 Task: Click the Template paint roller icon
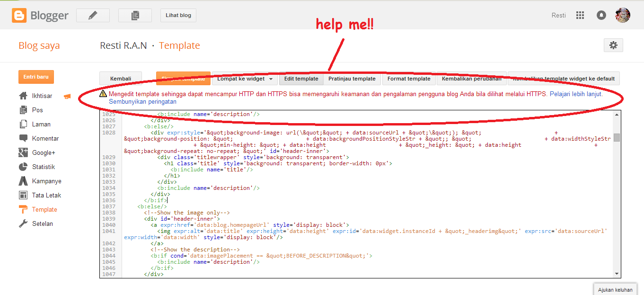[23, 209]
